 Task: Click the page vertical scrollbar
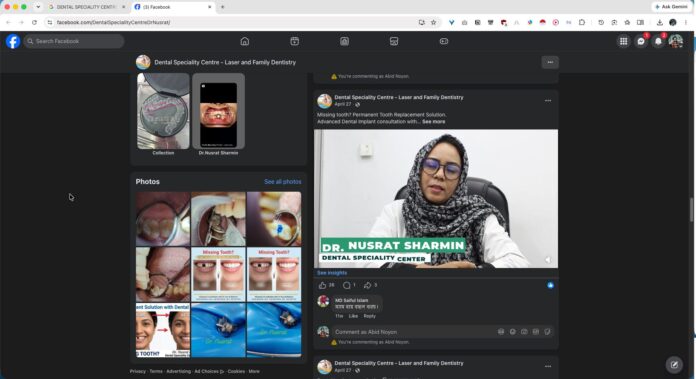coord(691,209)
